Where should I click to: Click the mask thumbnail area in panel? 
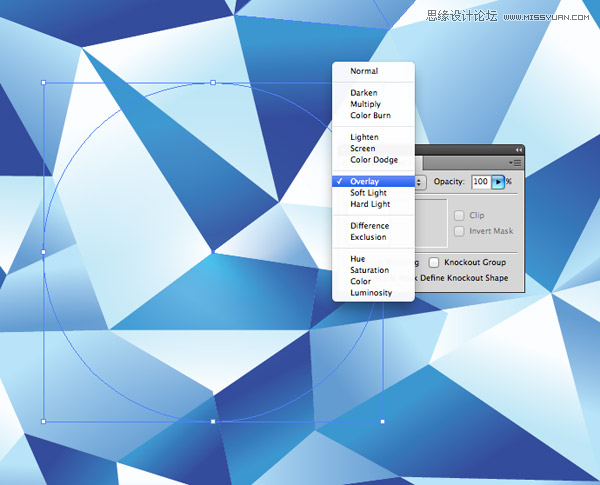point(431,223)
